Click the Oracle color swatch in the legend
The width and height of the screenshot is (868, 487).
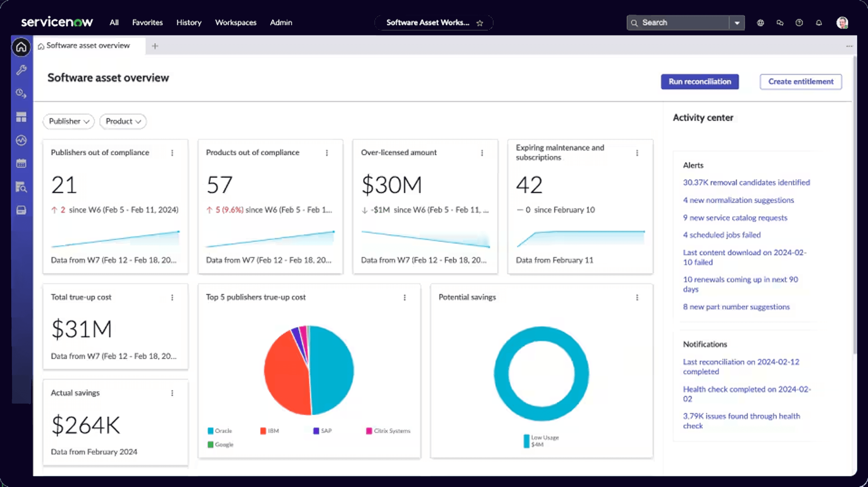[211, 431]
